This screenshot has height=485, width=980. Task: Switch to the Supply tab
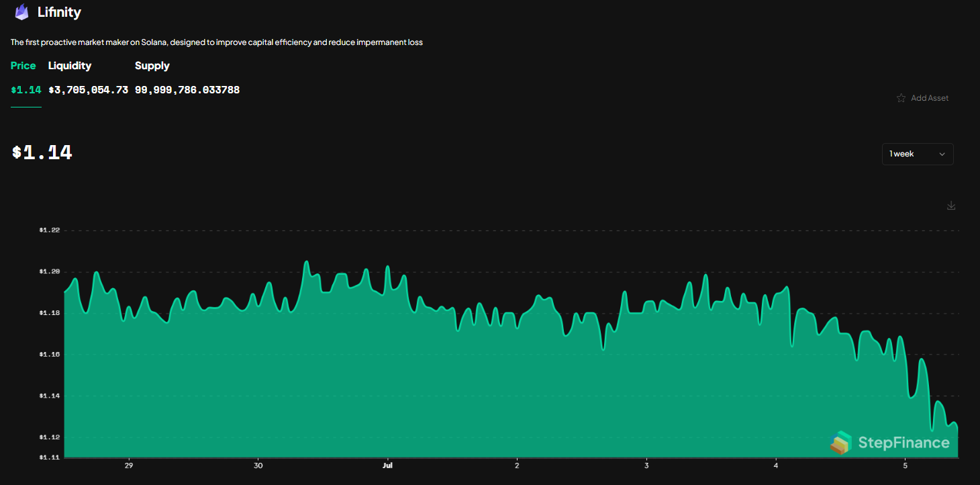tap(152, 66)
